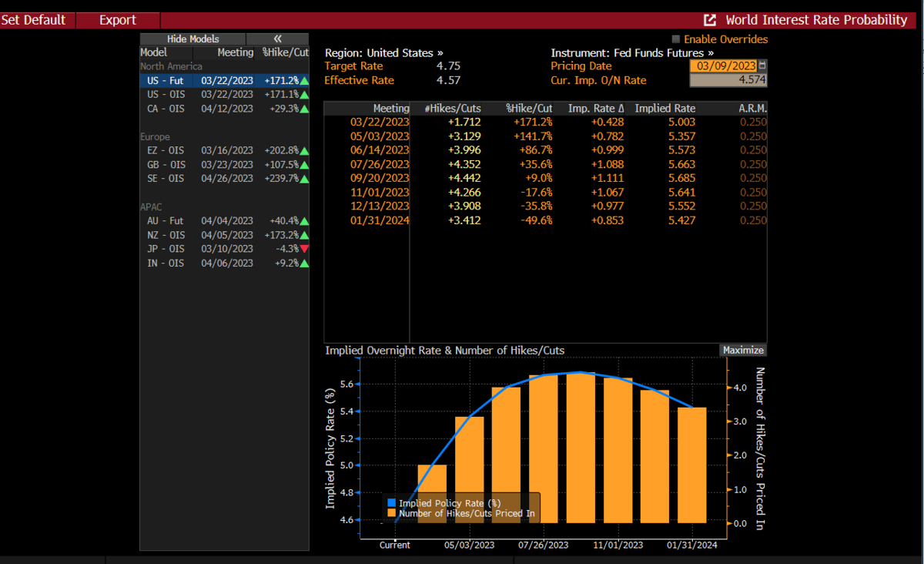Enable the Overrides checkbox

(x=676, y=39)
